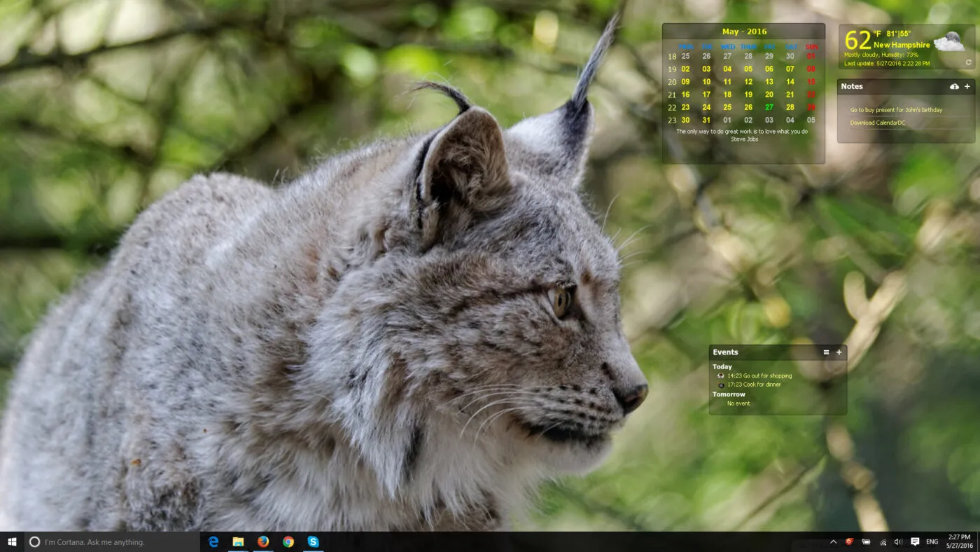Open the Windows Start menu
Viewport: 980px width, 552px height.
12,541
